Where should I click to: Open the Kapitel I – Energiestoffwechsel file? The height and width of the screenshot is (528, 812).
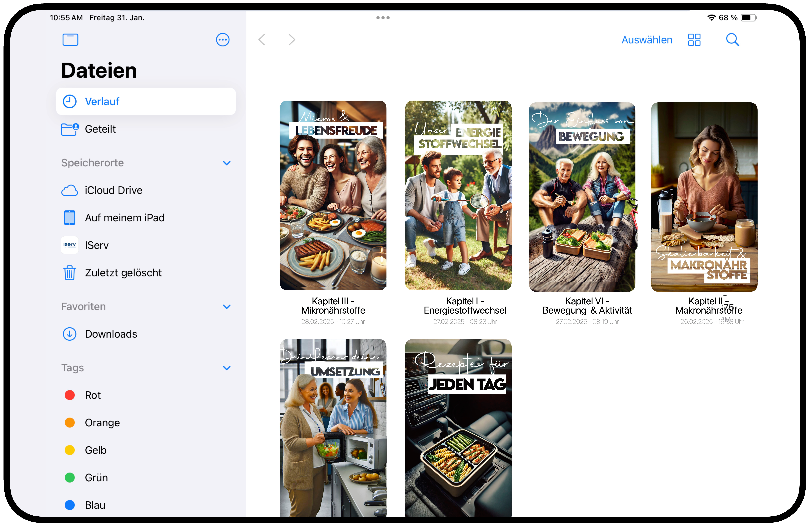pyautogui.click(x=458, y=194)
